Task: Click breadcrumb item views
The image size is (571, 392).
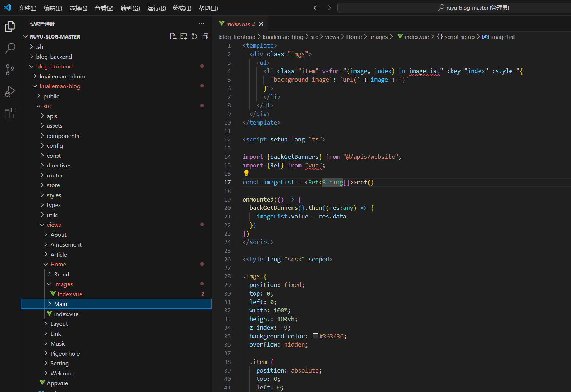Action: (x=332, y=37)
